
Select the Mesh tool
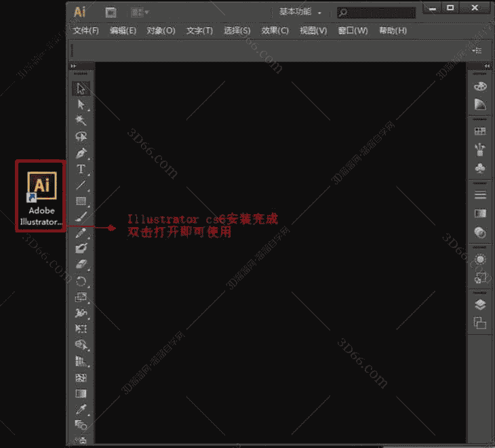(81, 378)
